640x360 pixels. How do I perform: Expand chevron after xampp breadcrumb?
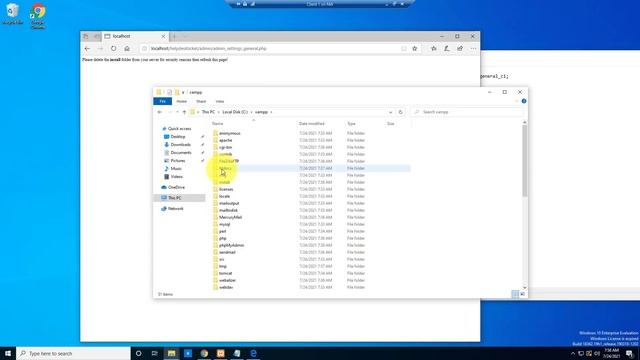tap(271, 112)
